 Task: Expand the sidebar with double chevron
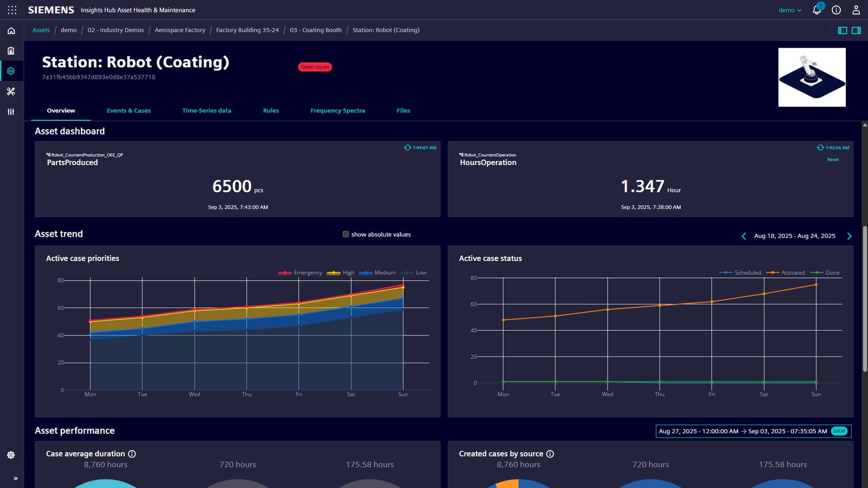(x=16, y=478)
